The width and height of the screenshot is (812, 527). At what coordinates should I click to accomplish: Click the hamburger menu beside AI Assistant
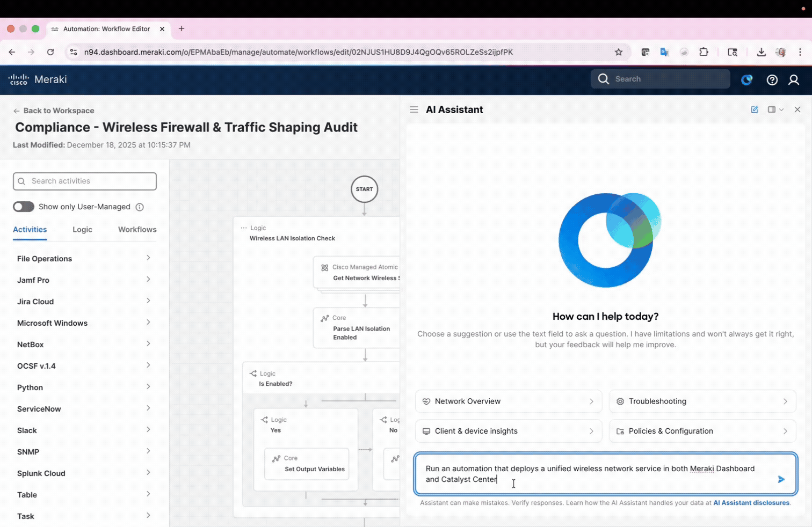coord(414,109)
